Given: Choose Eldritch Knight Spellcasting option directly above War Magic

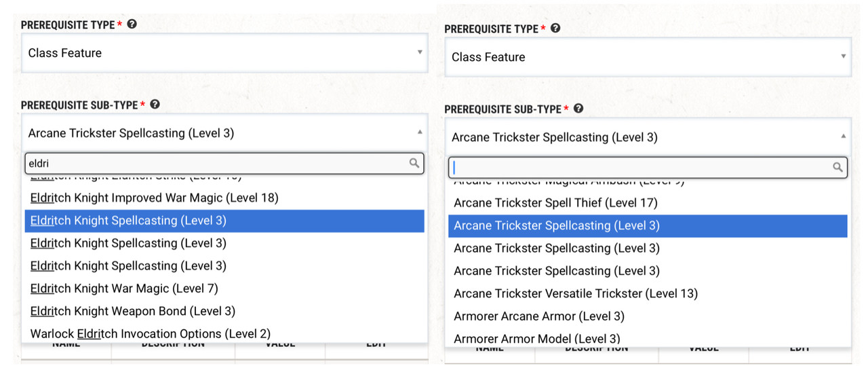Looking at the screenshot, I should coord(224,266).
